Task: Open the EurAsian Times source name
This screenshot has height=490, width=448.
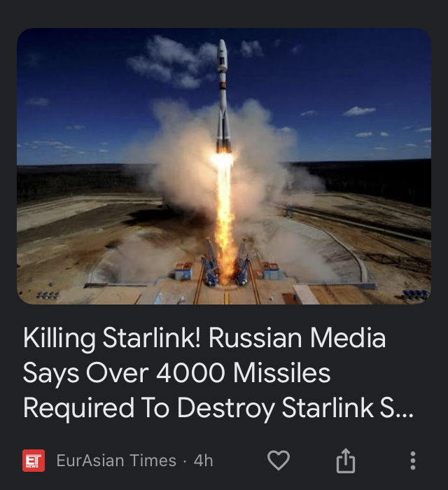Action: [x=116, y=461]
